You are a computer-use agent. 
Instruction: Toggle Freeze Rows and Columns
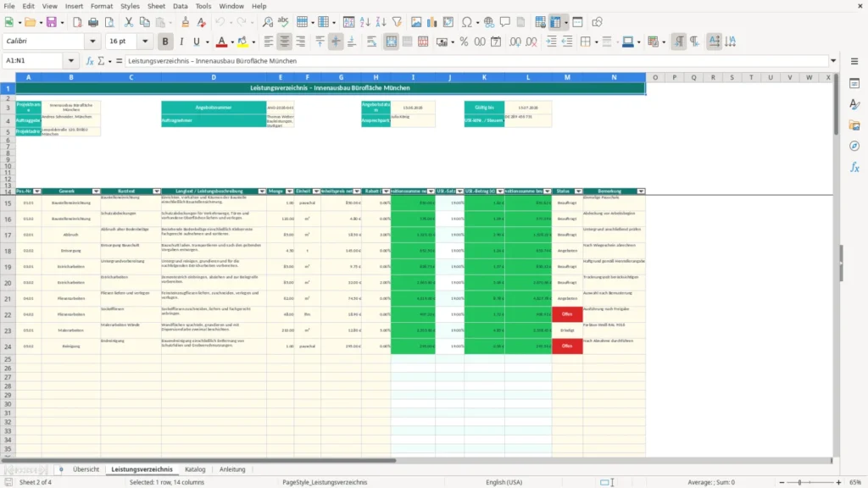pyautogui.click(x=555, y=22)
